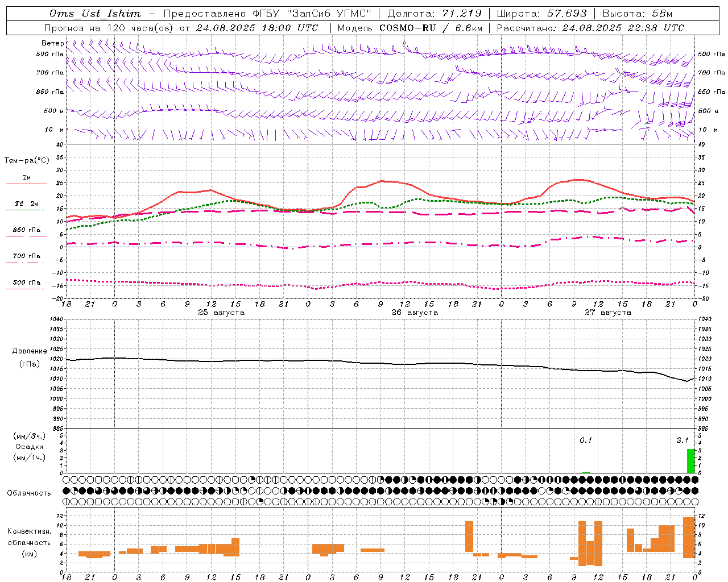
Task: Click the station name Oms_Ust_Ishim
Action: tap(95, 14)
